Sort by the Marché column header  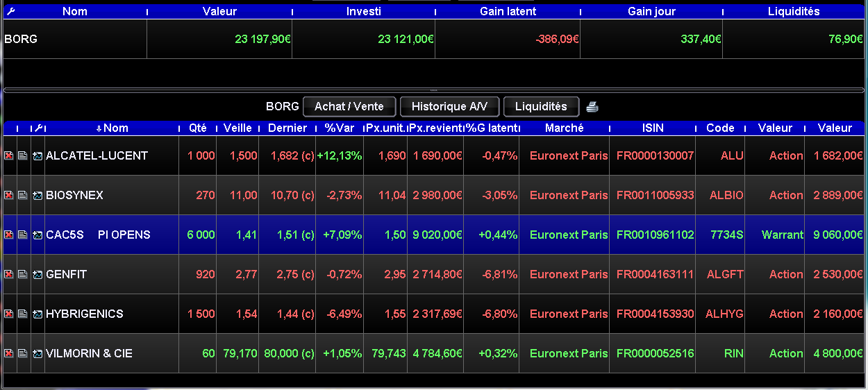click(565, 128)
